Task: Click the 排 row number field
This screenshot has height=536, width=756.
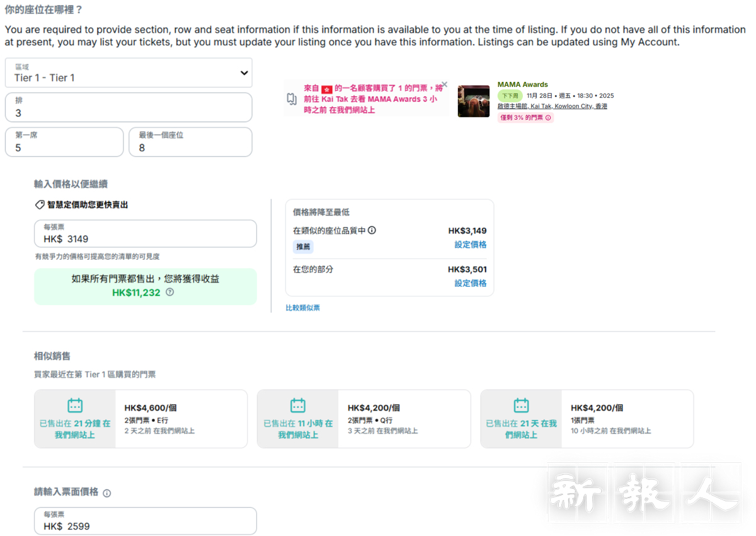Action: (x=129, y=108)
